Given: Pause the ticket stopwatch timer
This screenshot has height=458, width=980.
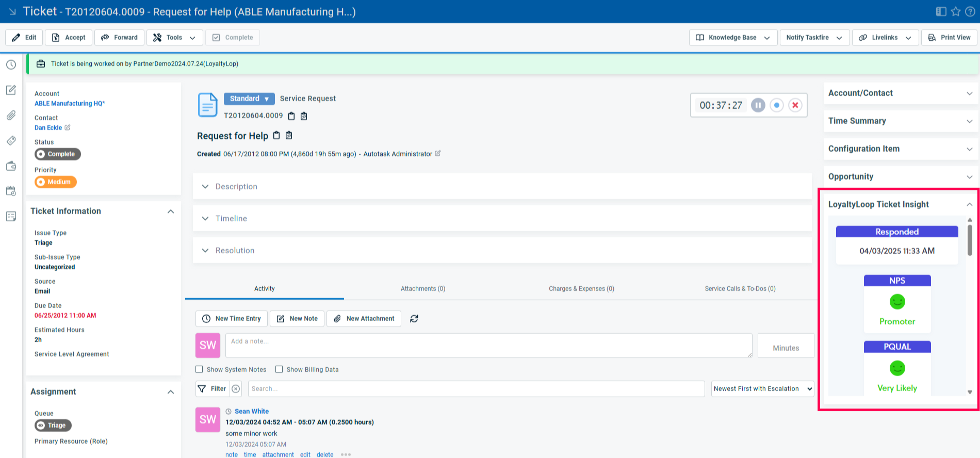Looking at the screenshot, I should 758,105.
